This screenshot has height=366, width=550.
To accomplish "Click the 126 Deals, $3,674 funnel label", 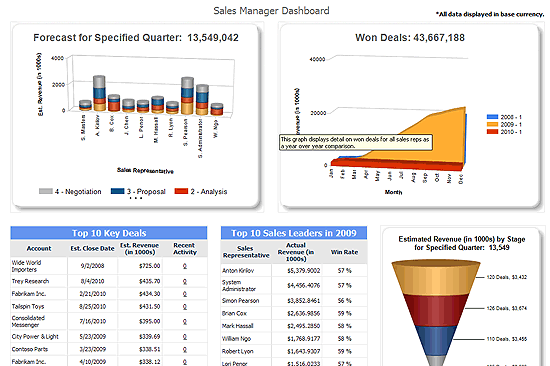I will click(x=507, y=308).
